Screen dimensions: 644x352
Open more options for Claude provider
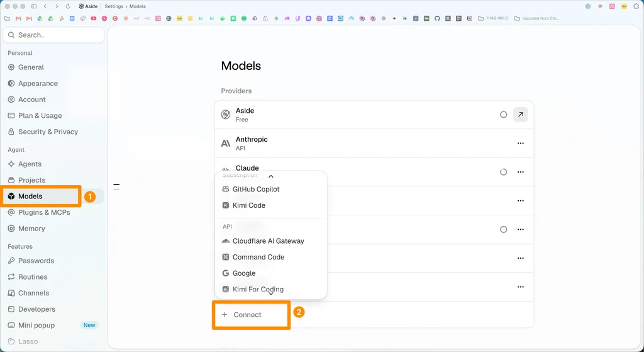[x=520, y=172]
